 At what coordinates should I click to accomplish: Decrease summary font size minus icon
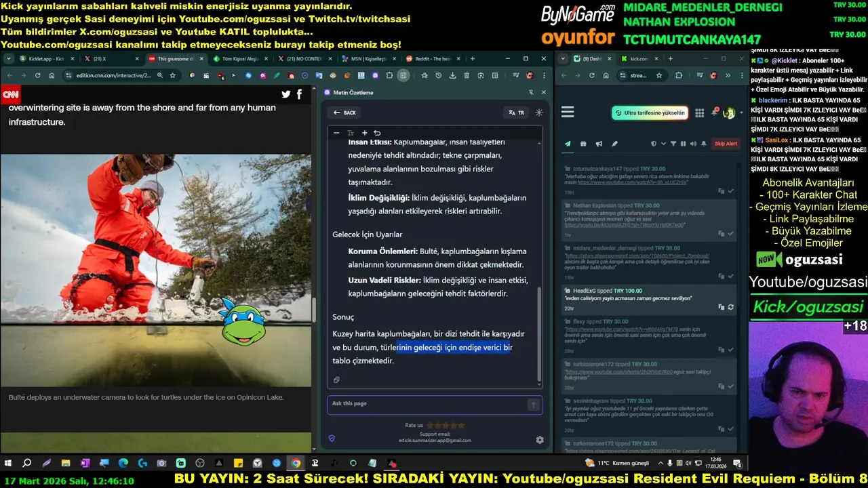coord(336,133)
